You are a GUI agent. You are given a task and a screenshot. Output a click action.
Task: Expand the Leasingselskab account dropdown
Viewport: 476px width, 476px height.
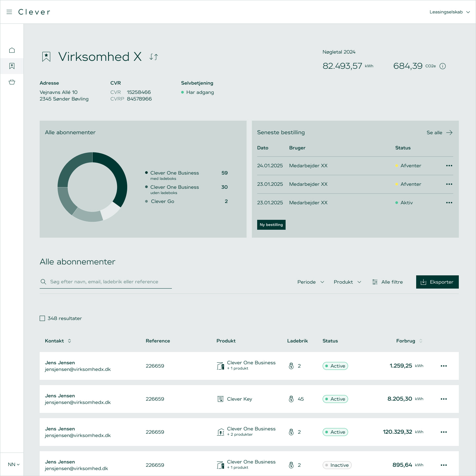(x=450, y=12)
